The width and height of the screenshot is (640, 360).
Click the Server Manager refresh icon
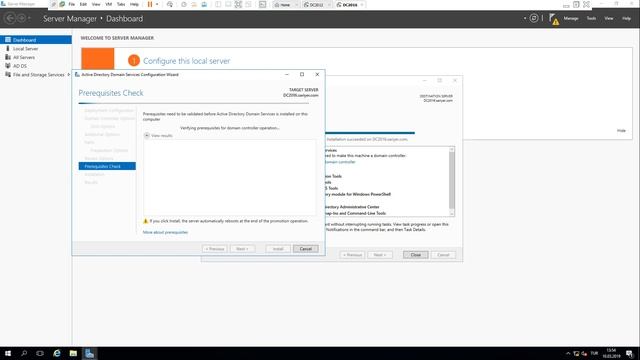(x=533, y=18)
